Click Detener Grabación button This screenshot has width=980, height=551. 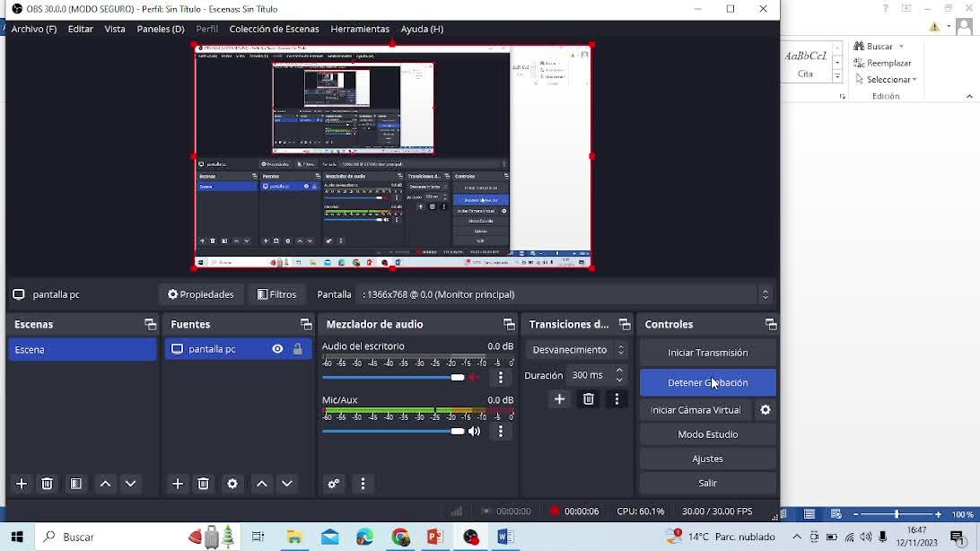pos(707,382)
